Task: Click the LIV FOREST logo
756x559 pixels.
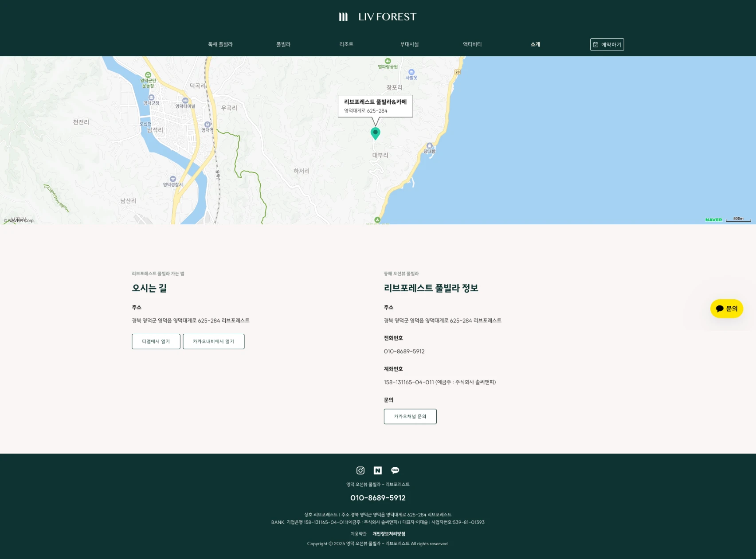Action: (378, 17)
